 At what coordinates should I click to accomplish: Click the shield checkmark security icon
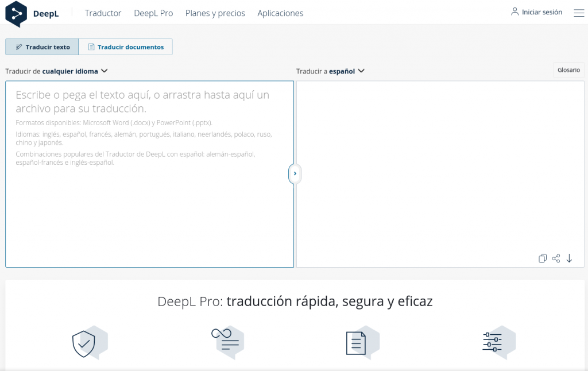tap(84, 343)
